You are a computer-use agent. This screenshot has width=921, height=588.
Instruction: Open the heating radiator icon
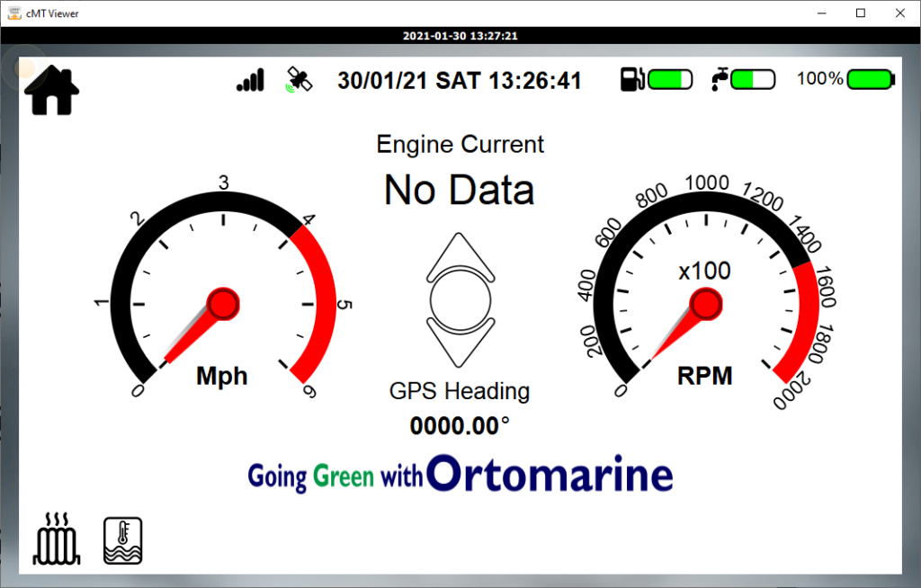pos(57,539)
